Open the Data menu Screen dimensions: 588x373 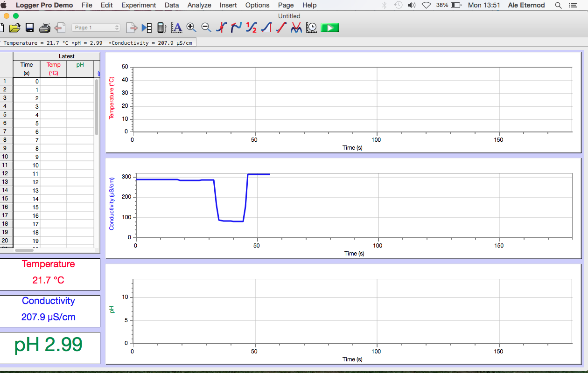(x=172, y=5)
